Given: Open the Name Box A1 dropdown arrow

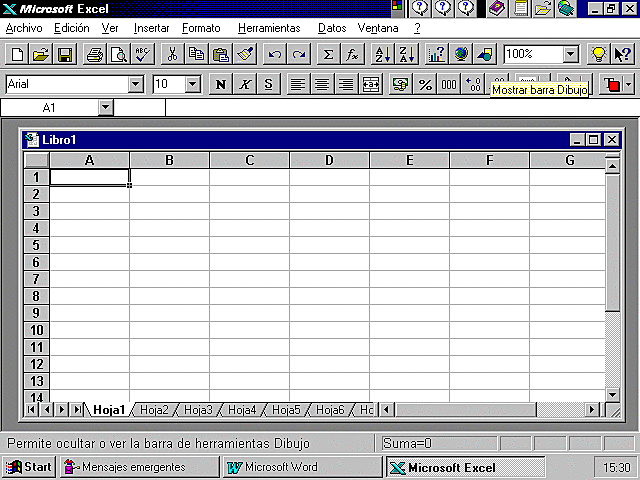Looking at the screenshot, I should tap(106, 108).
